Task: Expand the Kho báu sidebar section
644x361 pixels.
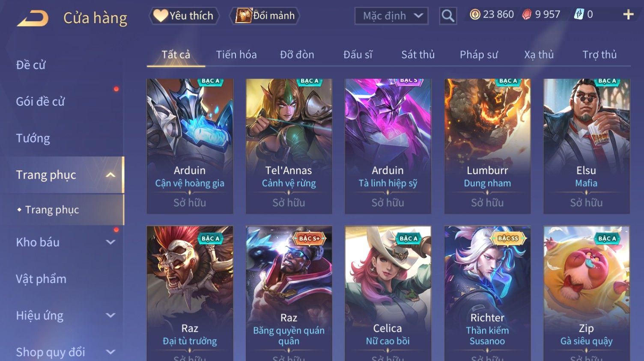Action: coord(110,242)
